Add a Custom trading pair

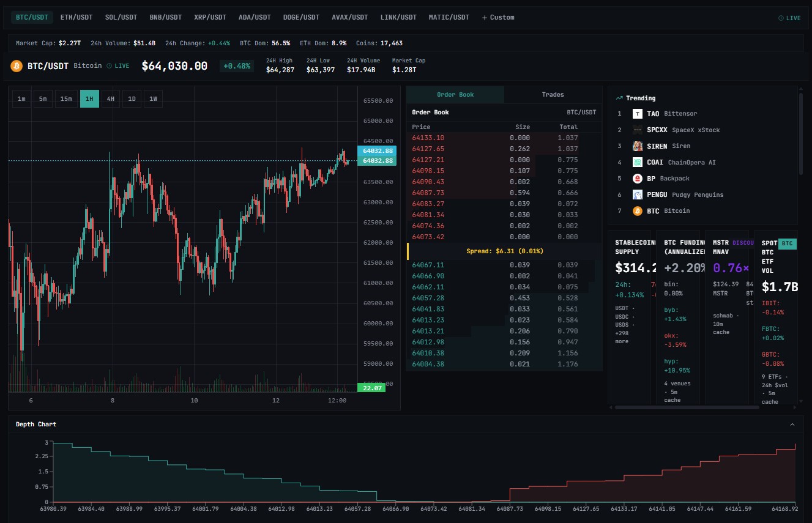[498, 17]
